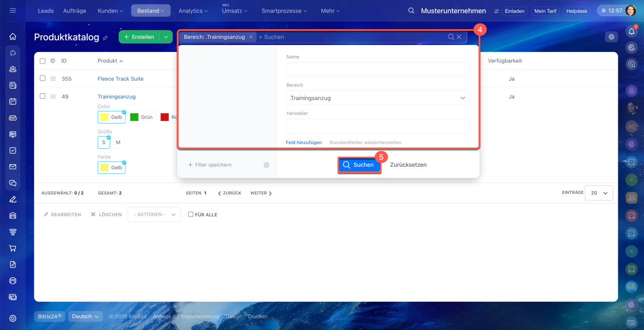Click the green Erstellen button
The image size is (644, 330).
point(139,37)
